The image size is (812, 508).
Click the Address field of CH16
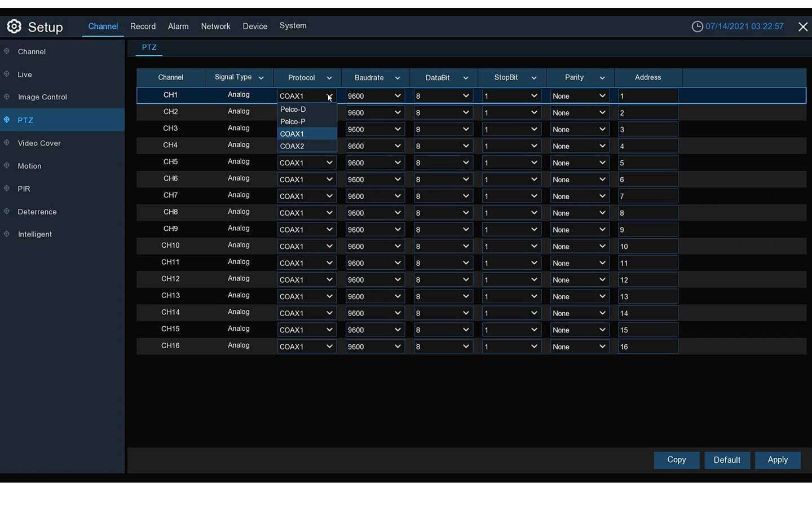(647, 347)
